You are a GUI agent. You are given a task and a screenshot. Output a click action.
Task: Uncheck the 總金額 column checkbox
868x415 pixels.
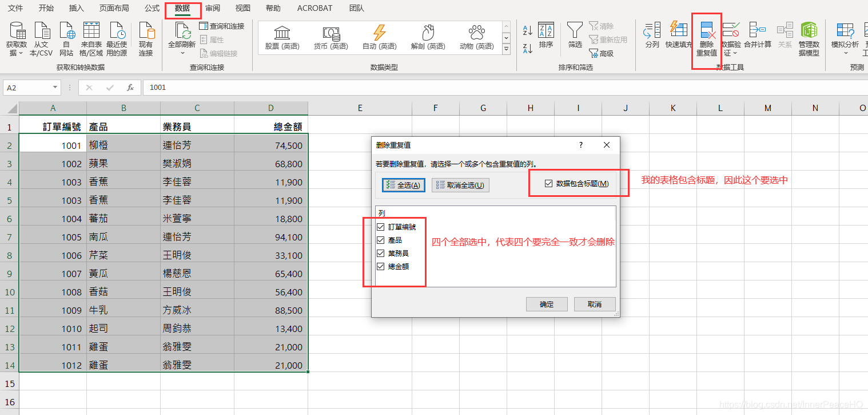tap(381, 266)
